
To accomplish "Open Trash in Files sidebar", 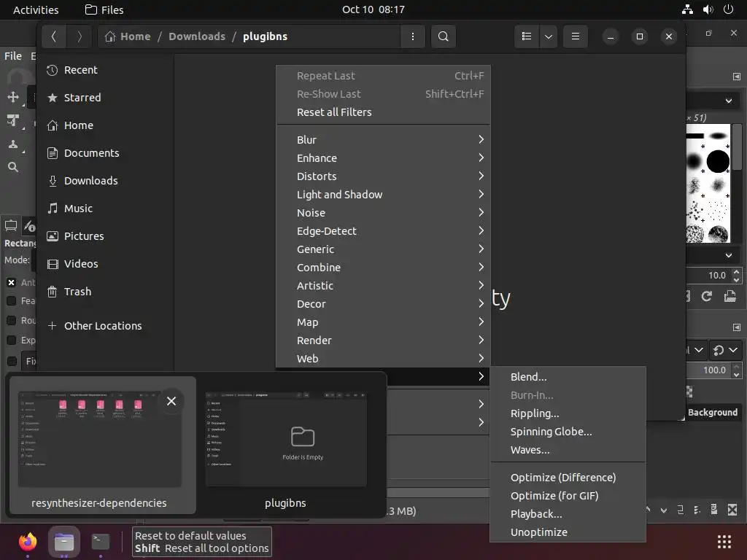I will point(105,292).
